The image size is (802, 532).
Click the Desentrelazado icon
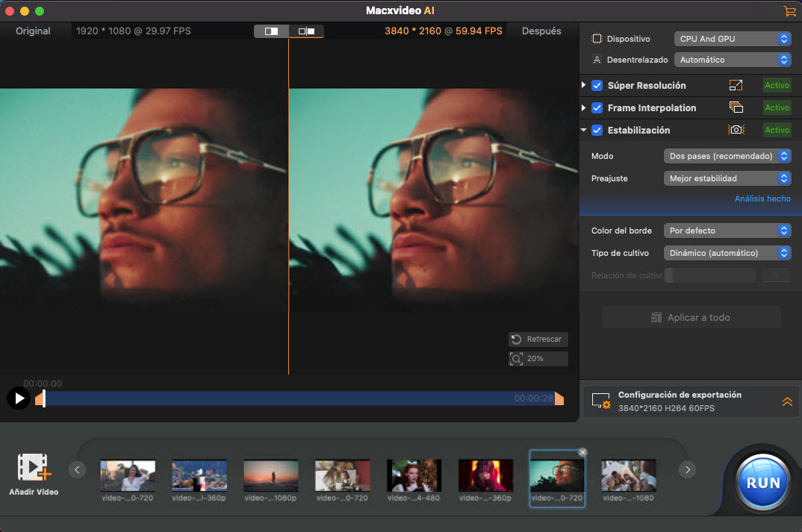[595, 60]
